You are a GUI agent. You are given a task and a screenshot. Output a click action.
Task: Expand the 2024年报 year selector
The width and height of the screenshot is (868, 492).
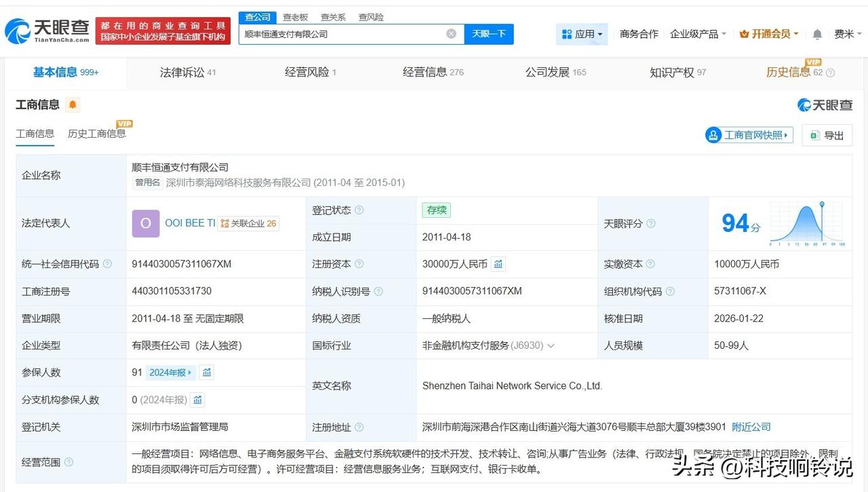click(171, 372)
